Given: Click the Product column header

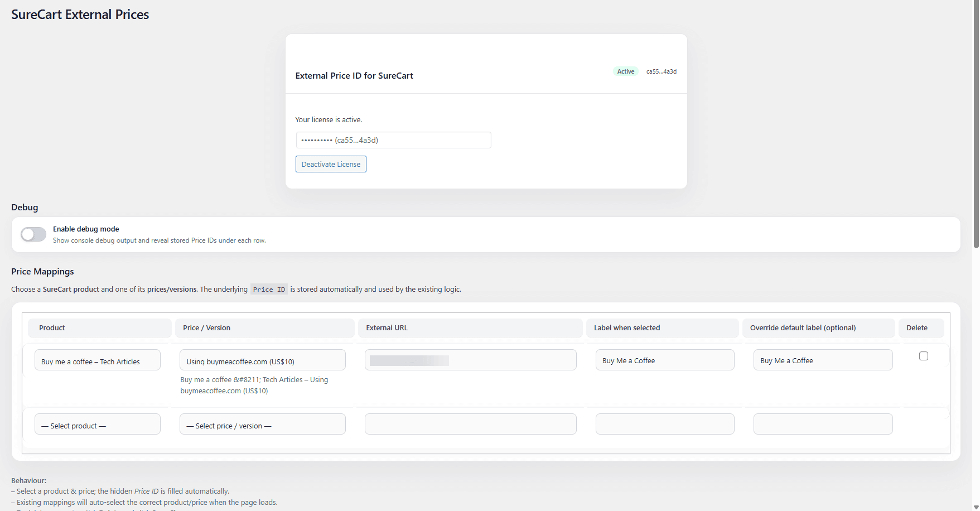Looking at the screenshot, I should 52,328.
